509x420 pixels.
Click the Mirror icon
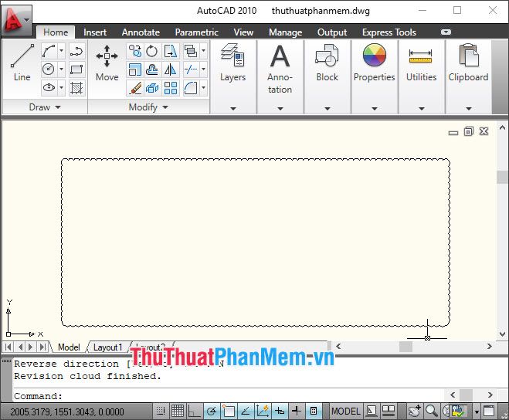coord(171,69)
